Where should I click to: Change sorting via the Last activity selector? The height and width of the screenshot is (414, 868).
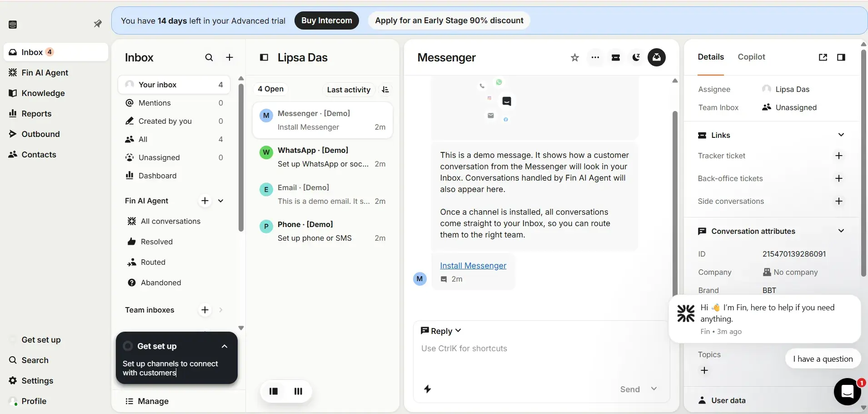tap(349, 89)
